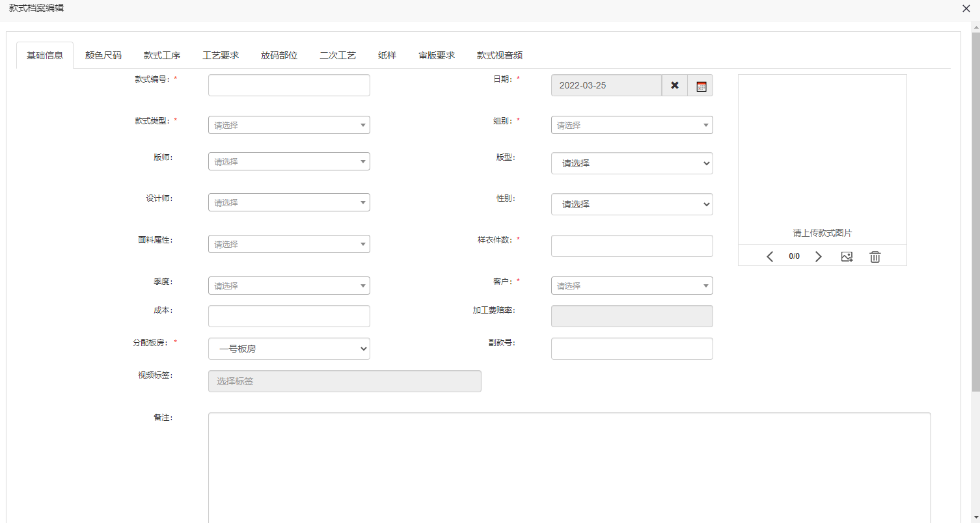
Task: Open the calendar picker for 日期
Action: (700, 85)
